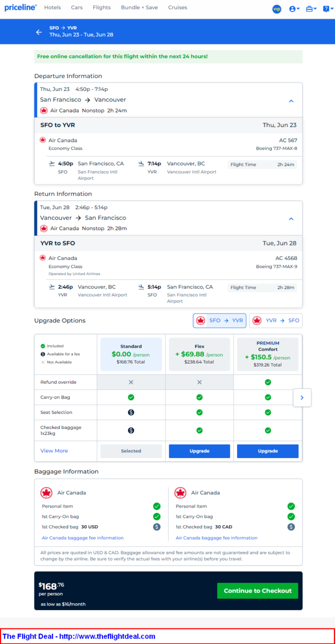
Task: Open the user account menu
Action: 295,9
